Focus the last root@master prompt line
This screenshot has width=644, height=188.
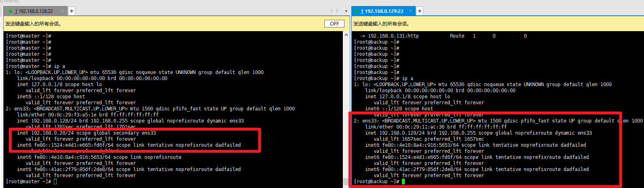28,182
